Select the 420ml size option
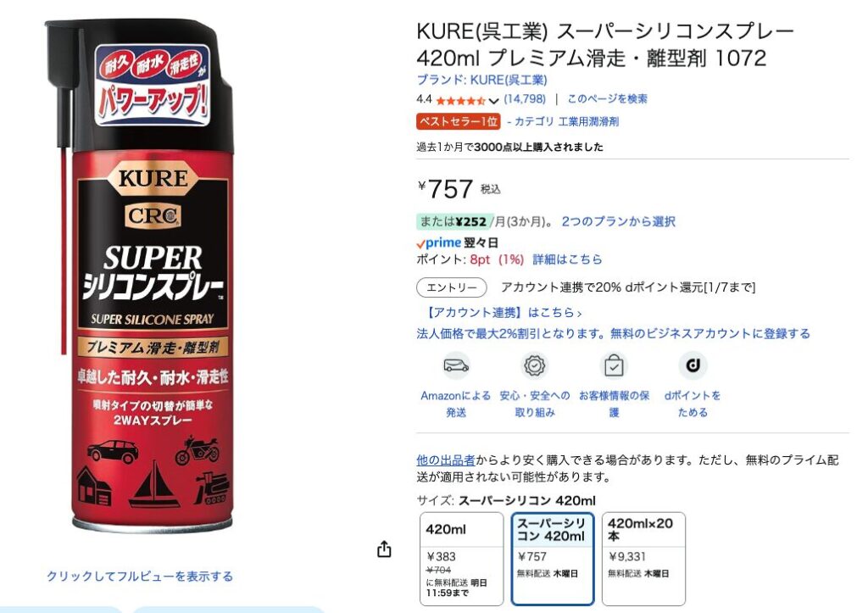The width and height of the screenshot is (868, 613). (461, 558)
